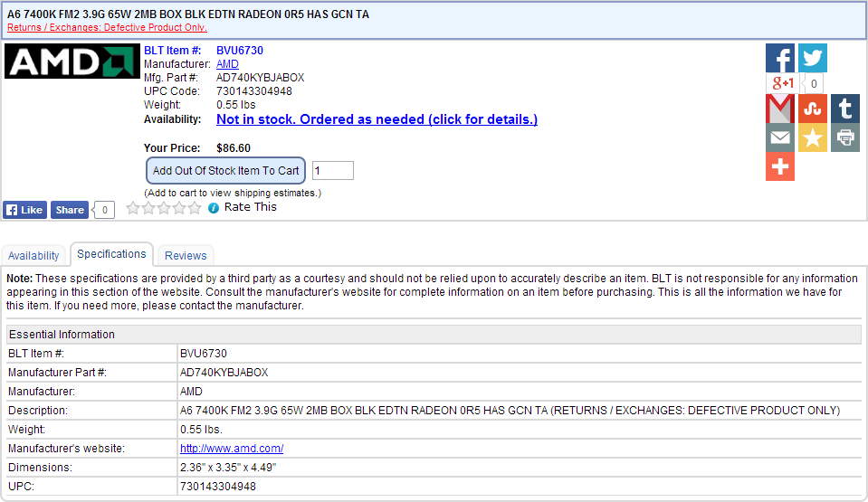The image size is (868, 502).
Task: Click the rating info icon
Action: point(213,208)
